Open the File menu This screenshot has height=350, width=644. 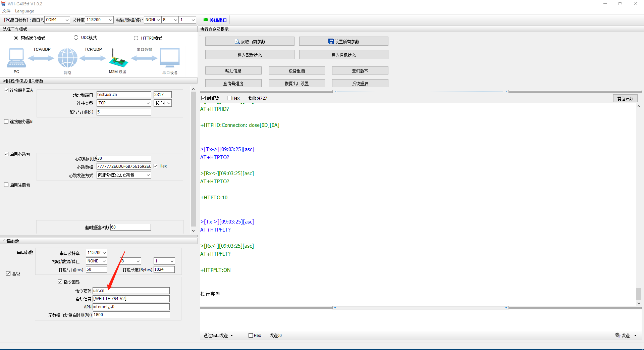[6, 11]
